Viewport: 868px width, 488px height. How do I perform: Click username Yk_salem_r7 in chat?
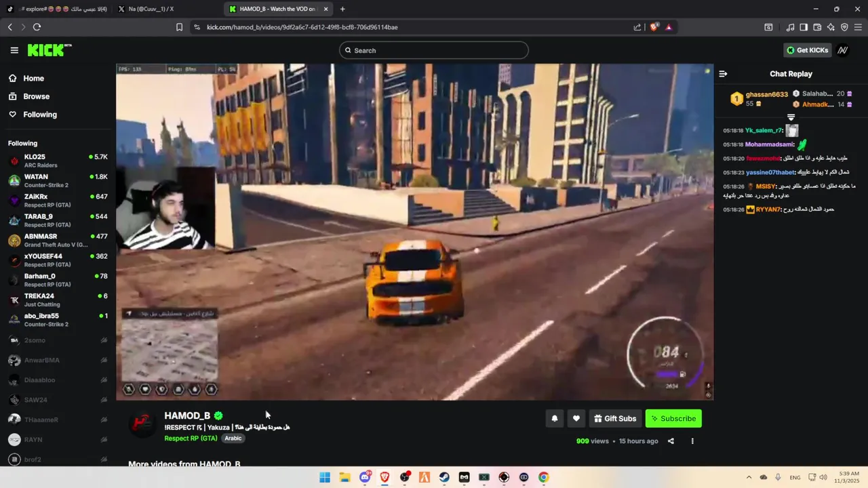(764, 130)
